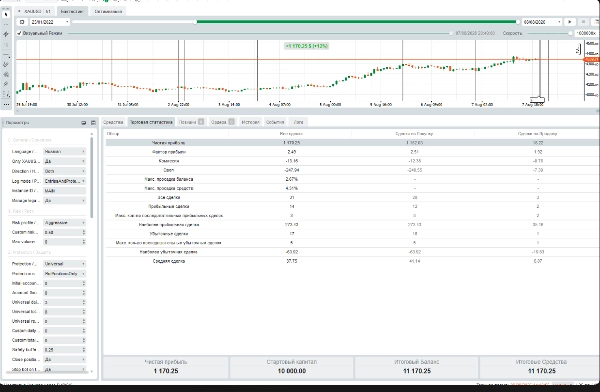The image size is (600, 392).
Task: Click the Instance ID input field
Action: [64, 191]
